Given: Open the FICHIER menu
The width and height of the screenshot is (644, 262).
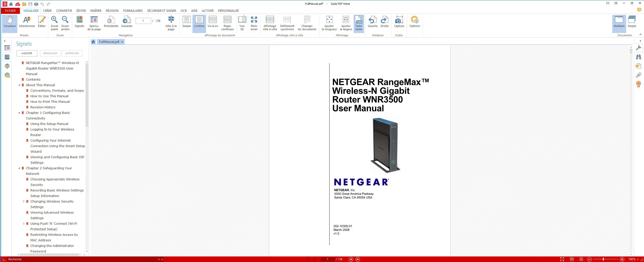Looking at the screenshot, I should (x=10, y=11).
